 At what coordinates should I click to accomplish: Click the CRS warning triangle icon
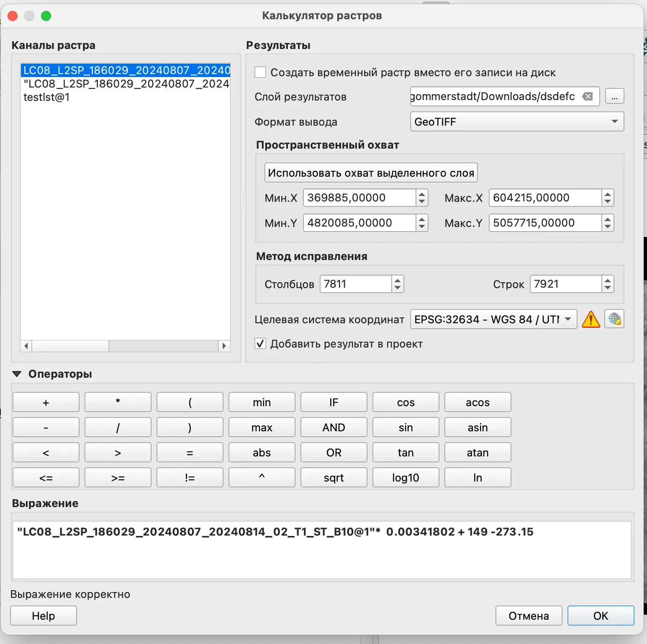[x=591, y=319]
